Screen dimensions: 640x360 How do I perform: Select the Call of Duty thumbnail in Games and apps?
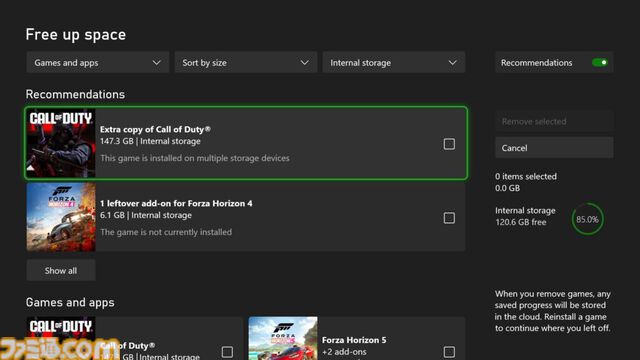pos(61,338)
